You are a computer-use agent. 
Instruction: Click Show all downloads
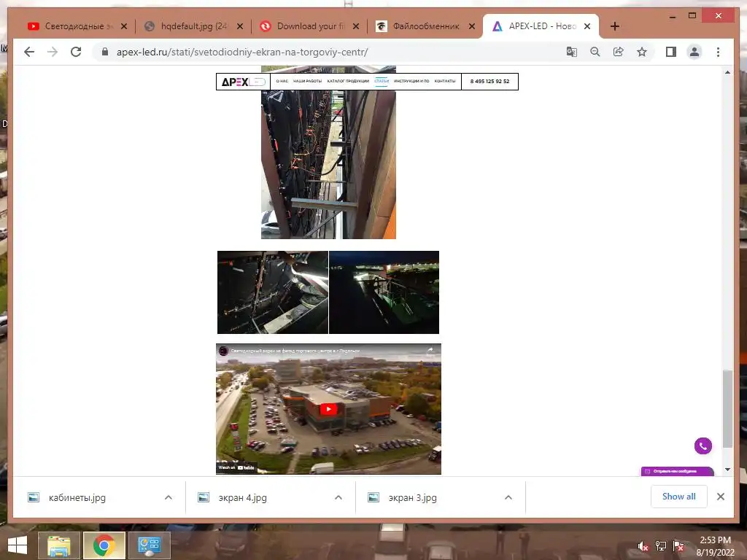click(679, 497)
